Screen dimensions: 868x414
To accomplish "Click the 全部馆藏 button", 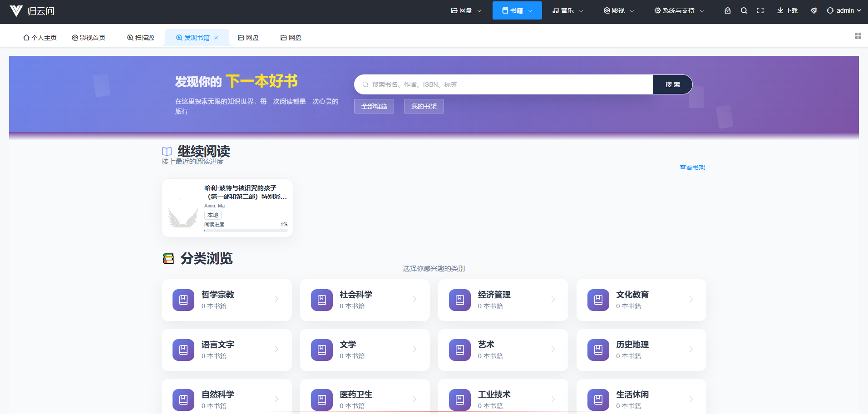I will [374, 106].
